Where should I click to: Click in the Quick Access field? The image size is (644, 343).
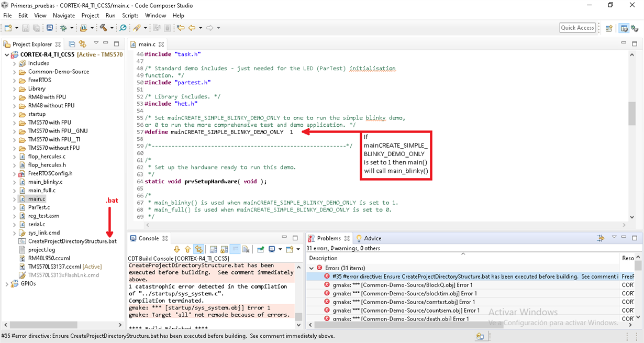pyautogui.click(x=578, y=28)
